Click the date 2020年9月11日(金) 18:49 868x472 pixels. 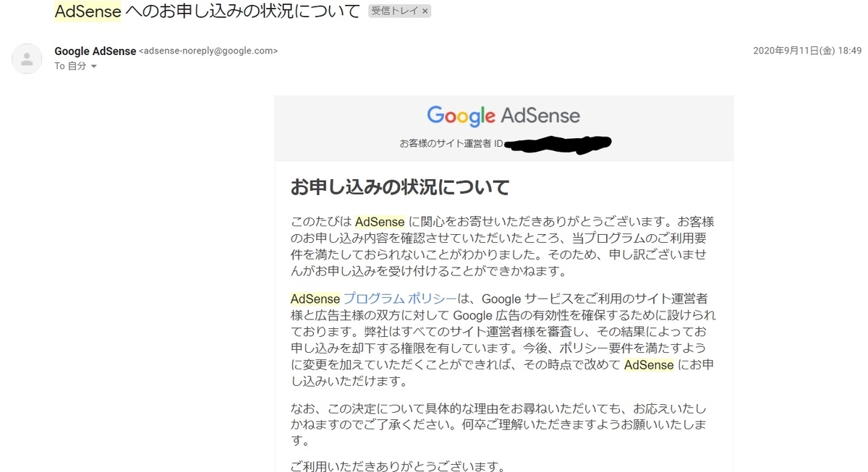807,51
